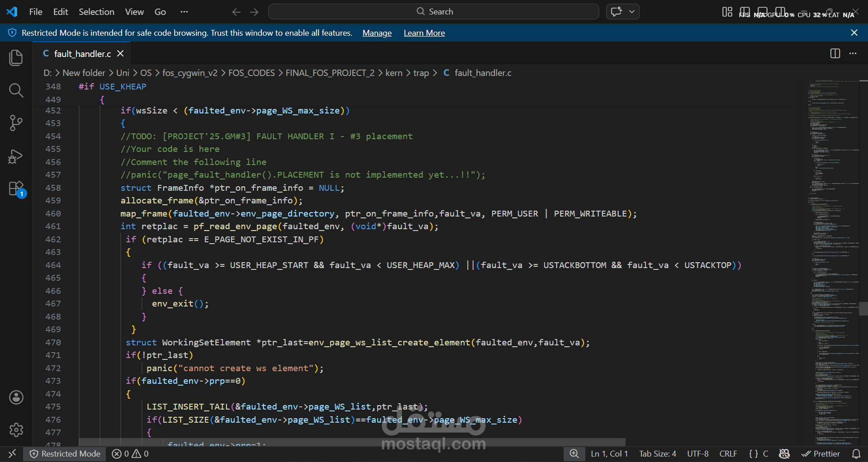Open the File menu

click(x=35, y=12)
